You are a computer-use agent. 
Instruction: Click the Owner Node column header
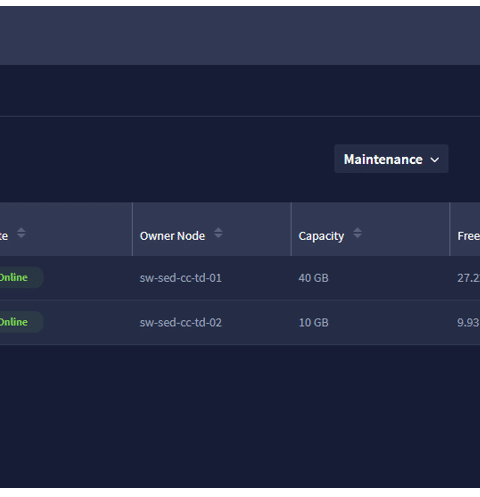click(172, 236)
